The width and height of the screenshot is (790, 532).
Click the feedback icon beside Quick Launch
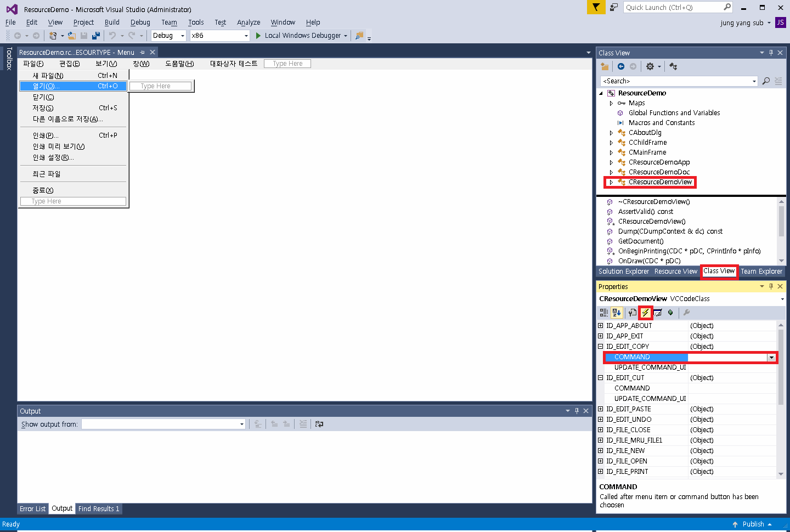[x=614, y=7]
